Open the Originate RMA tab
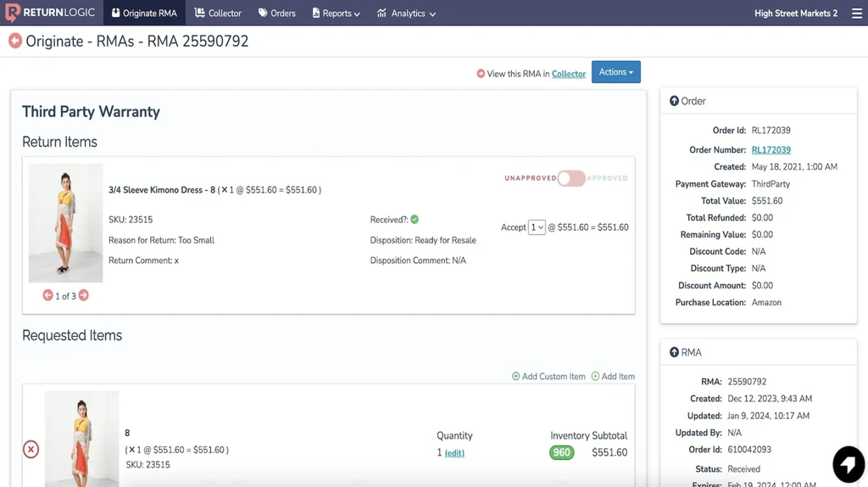The width and height of the screenshot is (868, 487). [144, 13]
